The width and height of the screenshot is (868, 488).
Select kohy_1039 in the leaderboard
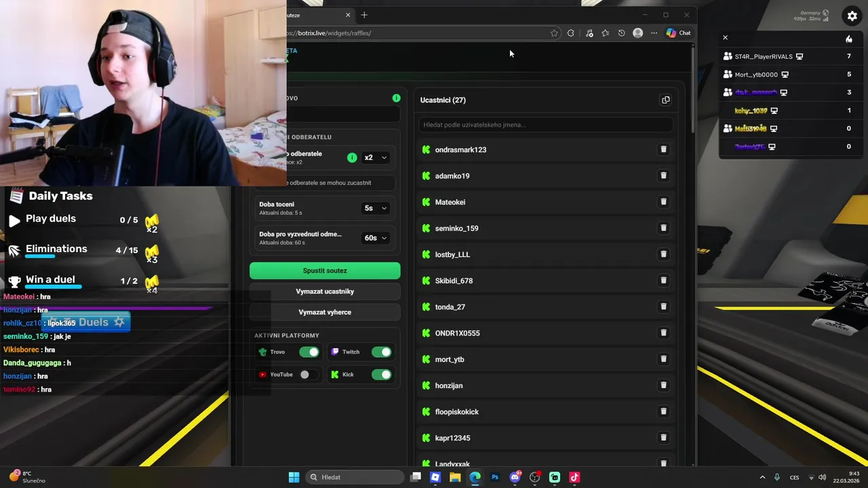751,110
